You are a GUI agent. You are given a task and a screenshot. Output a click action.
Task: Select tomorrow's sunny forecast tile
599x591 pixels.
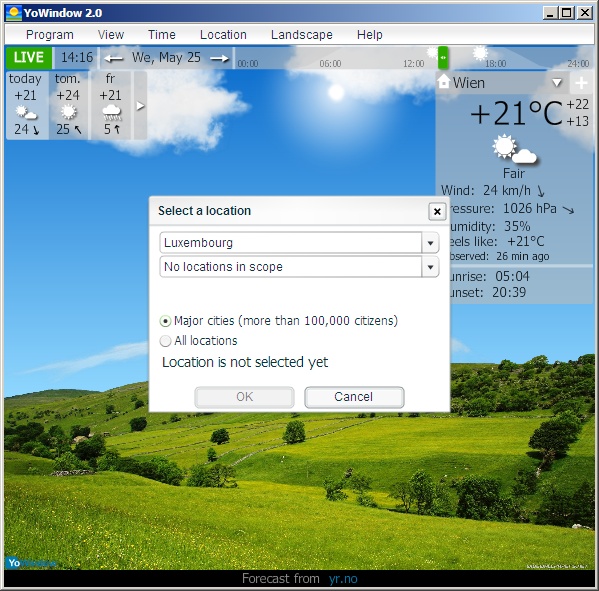(x=68, y=105)
